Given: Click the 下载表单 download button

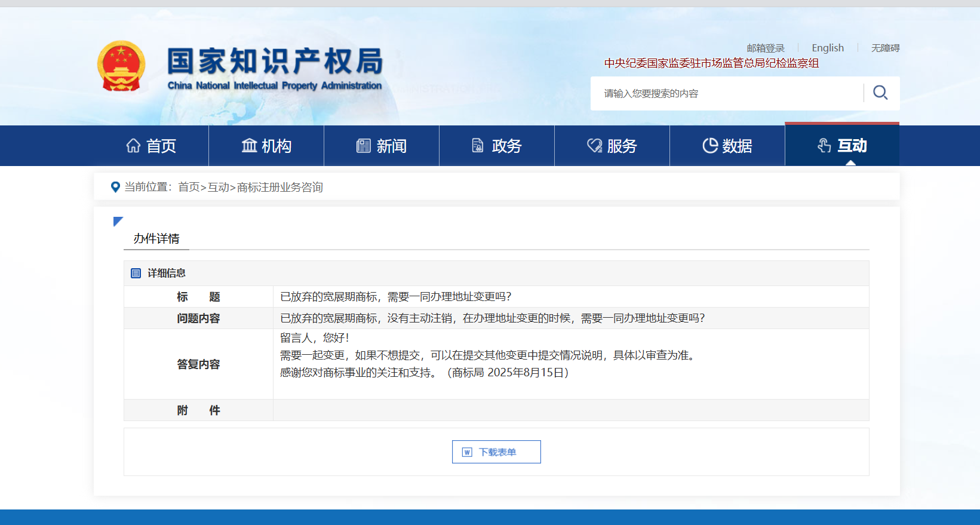Looking at the screenshot, I should 496,452.
